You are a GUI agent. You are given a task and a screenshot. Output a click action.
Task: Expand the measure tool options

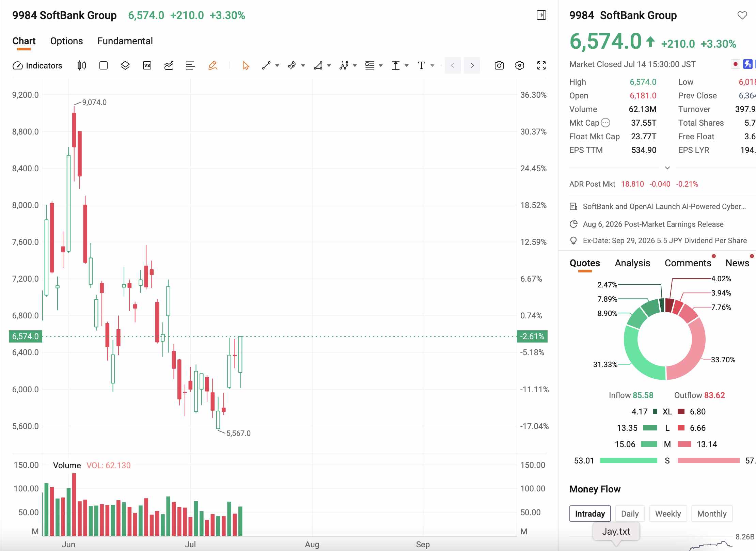pyautogui.click(x=407, y=66)
